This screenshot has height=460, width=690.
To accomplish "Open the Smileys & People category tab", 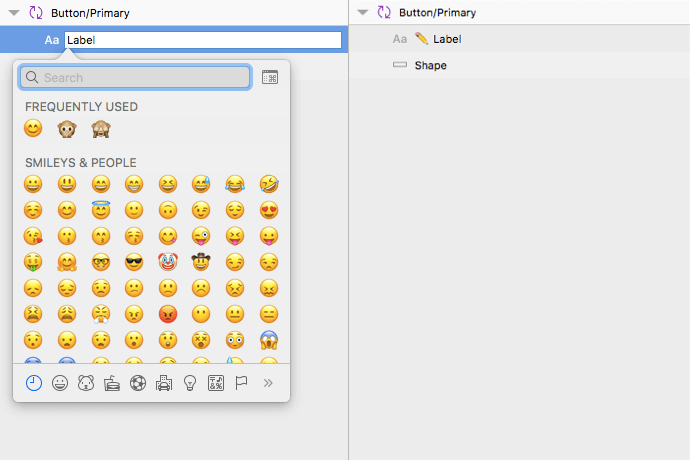I will point(60,383).
